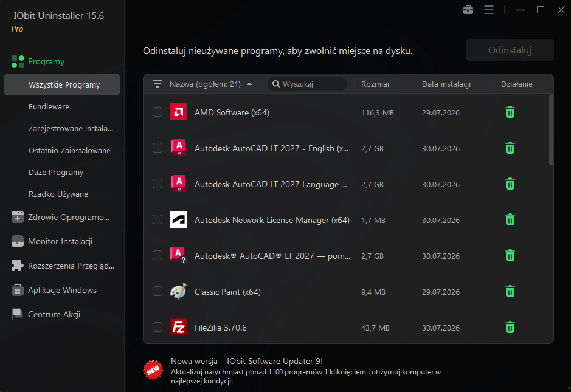Viewport: 571px width, 392px height.
Task: Check the AutoCAD LT 2027 Language checkbox
Action: click(157, 184)
